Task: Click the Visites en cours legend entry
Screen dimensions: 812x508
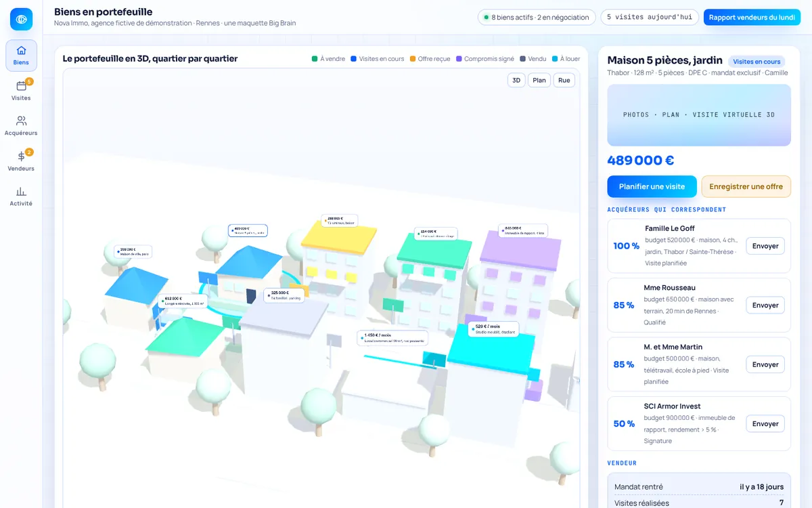Action: (377, 59)
